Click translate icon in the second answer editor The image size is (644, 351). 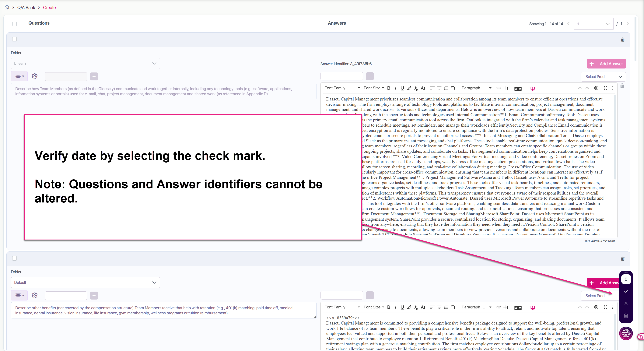518,308
